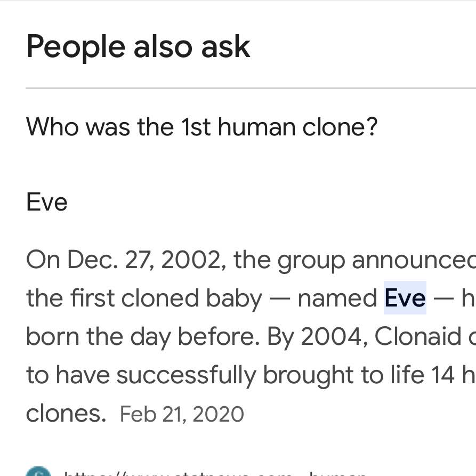Screen dimensions: 476x476
Task: Click the 'Feb 21, 2020' date
Action: 182,414
